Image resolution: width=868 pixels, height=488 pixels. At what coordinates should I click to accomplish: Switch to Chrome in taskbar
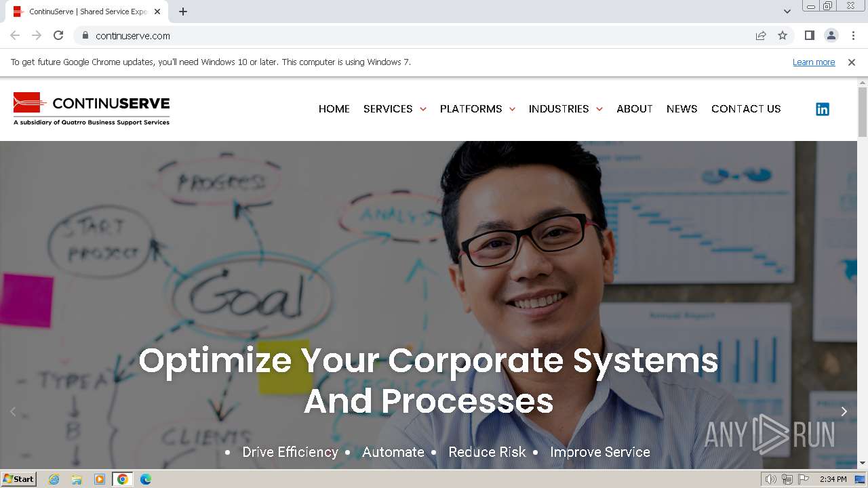(x=123, y=479)
